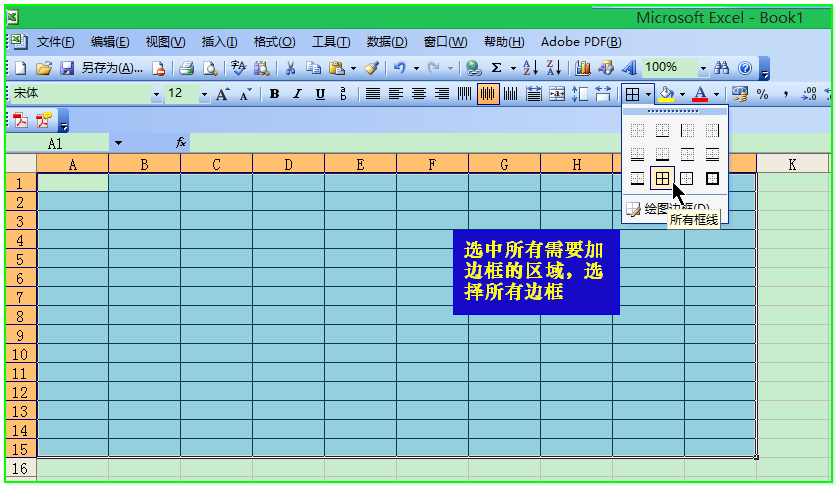
Task: Open the Print Preview tool
Action: (x=210, y=68)
